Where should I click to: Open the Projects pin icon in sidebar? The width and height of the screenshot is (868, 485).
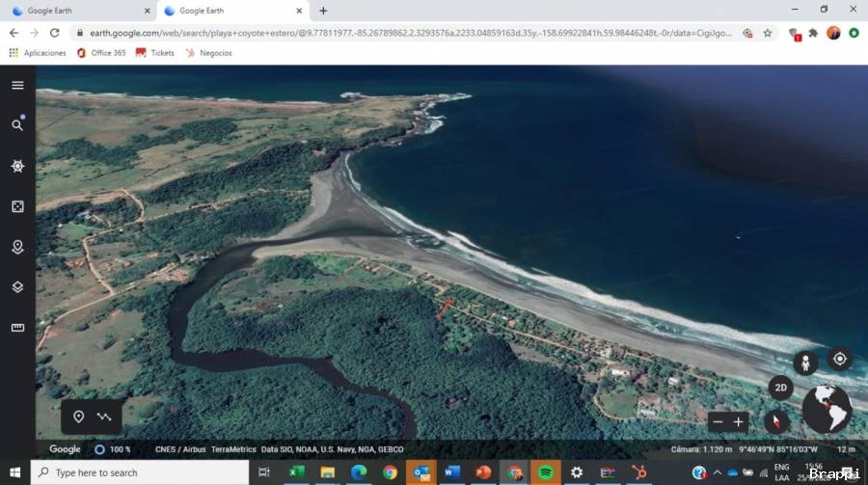pyautogui.click(x=17, y=247)
